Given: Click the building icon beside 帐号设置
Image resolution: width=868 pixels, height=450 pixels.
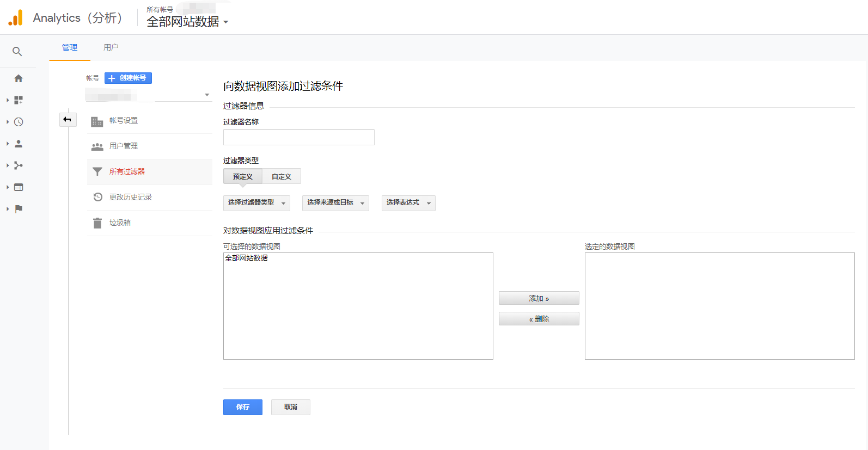Looking at the screenshot, I should pos(97,121).
